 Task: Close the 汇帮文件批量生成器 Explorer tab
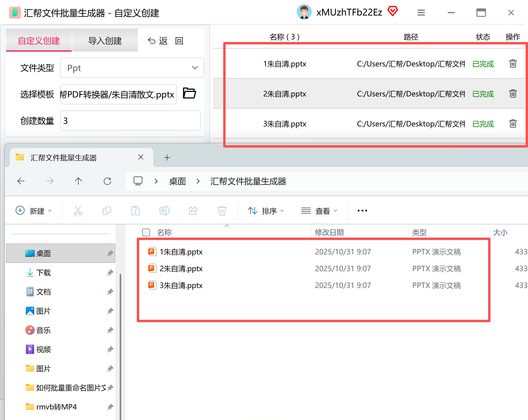coord(141,157)
